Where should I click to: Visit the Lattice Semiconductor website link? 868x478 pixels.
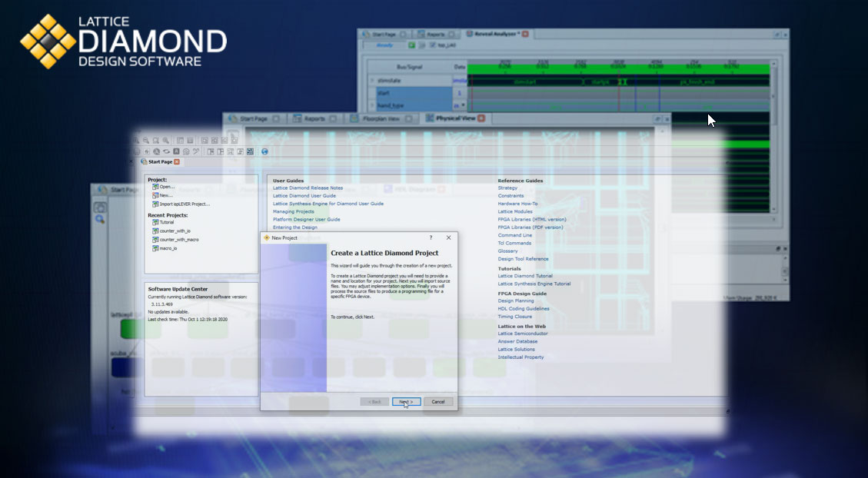[x=523, y=334]
